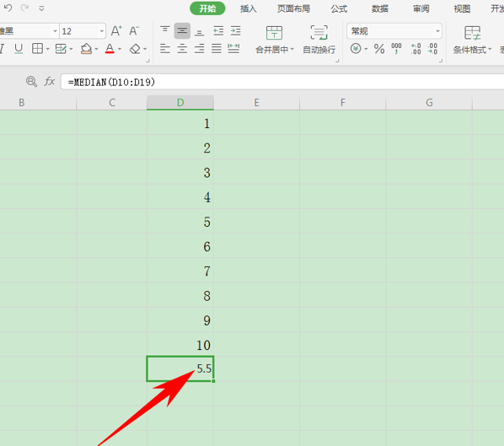Screen dimensions: 504x446
Task: Click the formula bar MEDIAN input
Action: point(283,82)
